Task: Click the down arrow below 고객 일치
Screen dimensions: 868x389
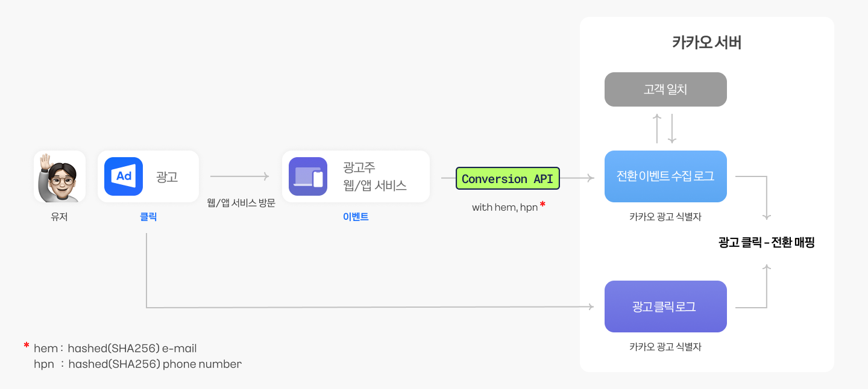Action: point(672,127)
